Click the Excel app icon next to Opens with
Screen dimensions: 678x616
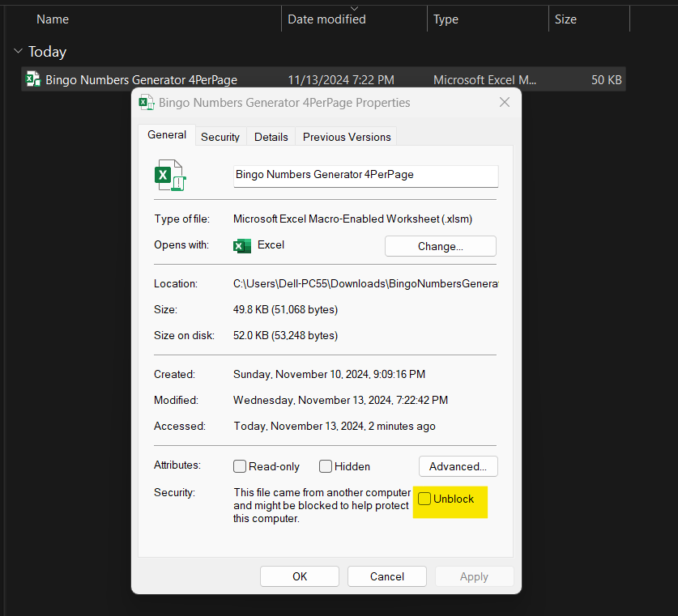pyautogui.click(x=242, y=245)
